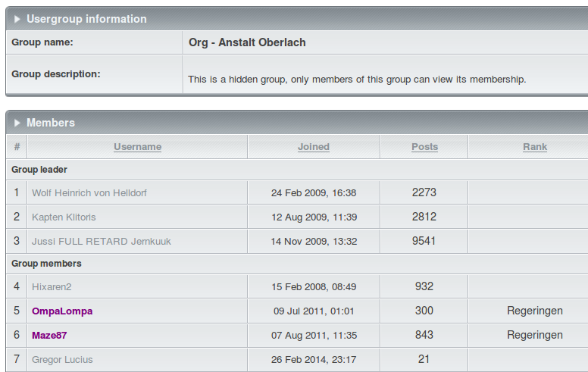The height and width of the screenshot is (372, 588).
Task: Open Gregor Lucius user profile
Action: (x=62, y=360)
